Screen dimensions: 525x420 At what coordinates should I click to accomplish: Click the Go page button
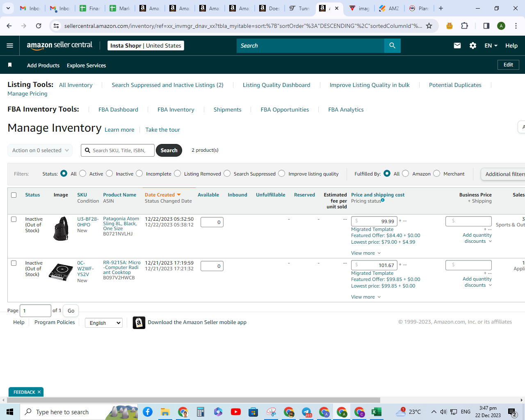(71, 311)
